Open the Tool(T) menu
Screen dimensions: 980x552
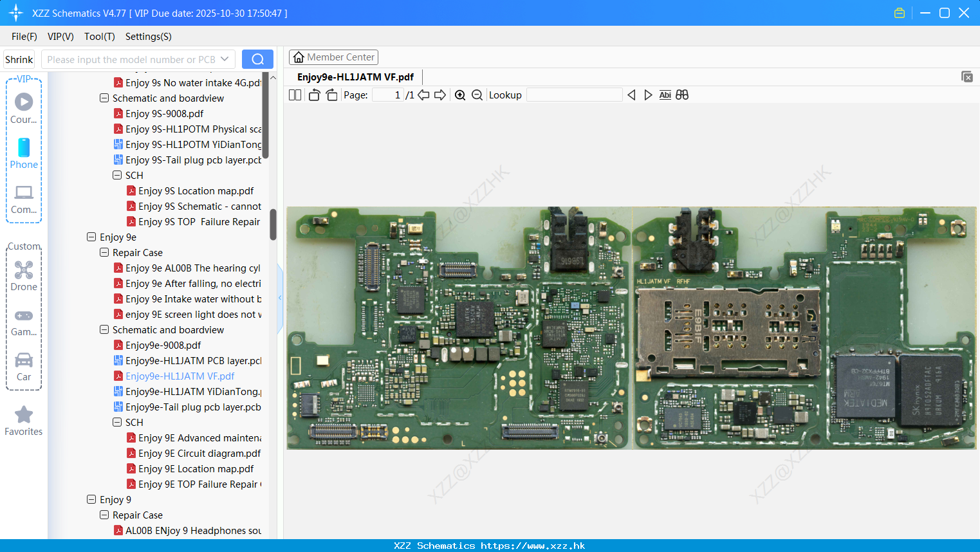coord(100,37)
